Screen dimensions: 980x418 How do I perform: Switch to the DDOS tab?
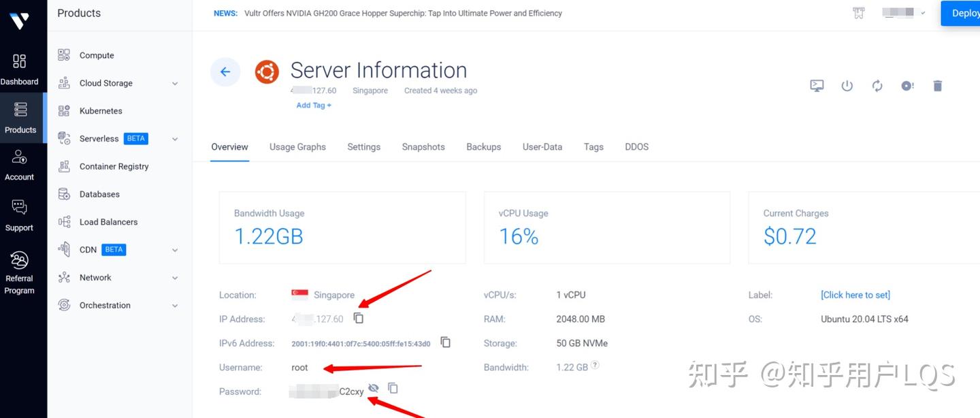637,147
